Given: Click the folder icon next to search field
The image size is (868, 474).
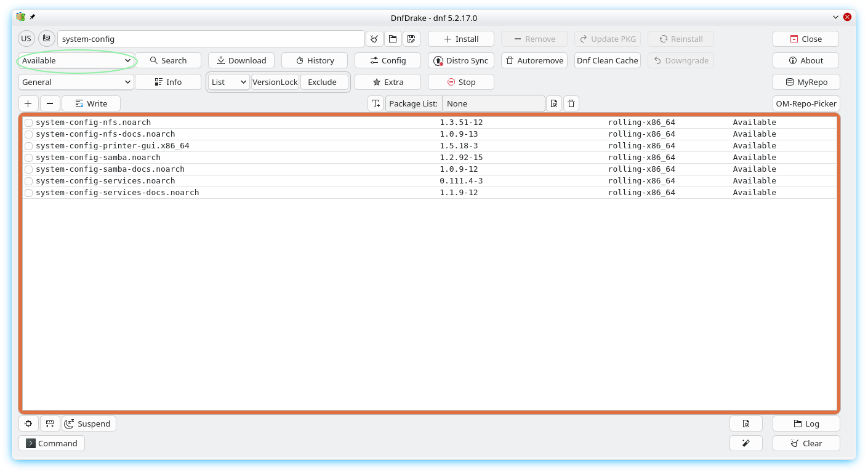Looking at the screenshot, I should click(393, 39).
